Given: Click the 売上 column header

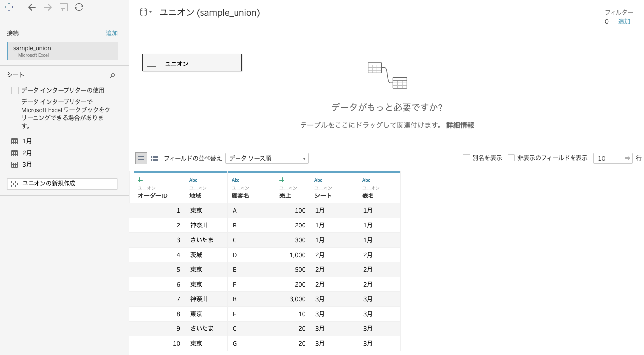Looking at the screenshot, I should 293,188.
